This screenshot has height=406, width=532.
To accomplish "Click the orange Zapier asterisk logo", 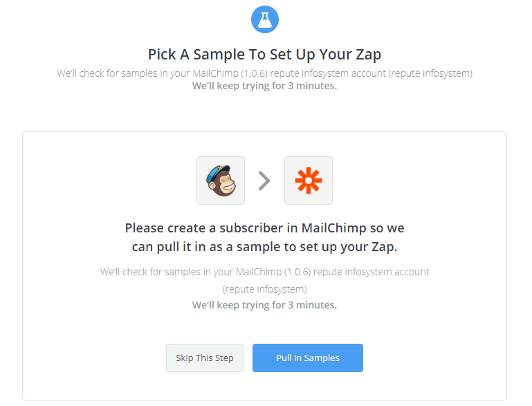I will 309,181.
